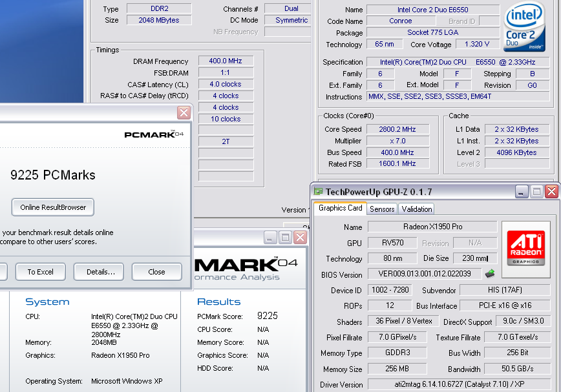
Task: Click the GPU Technology 80 nm value
Action: pyautogui.click(x=392, y=258)
